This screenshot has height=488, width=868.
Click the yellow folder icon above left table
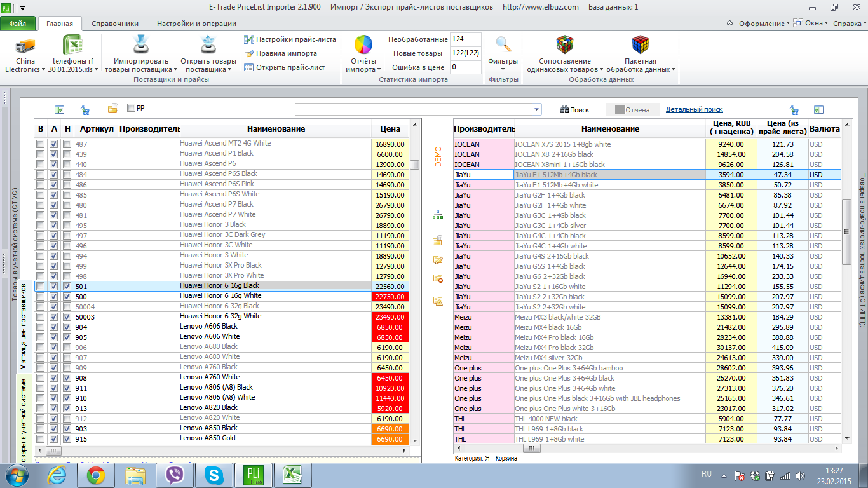[113, 109]
